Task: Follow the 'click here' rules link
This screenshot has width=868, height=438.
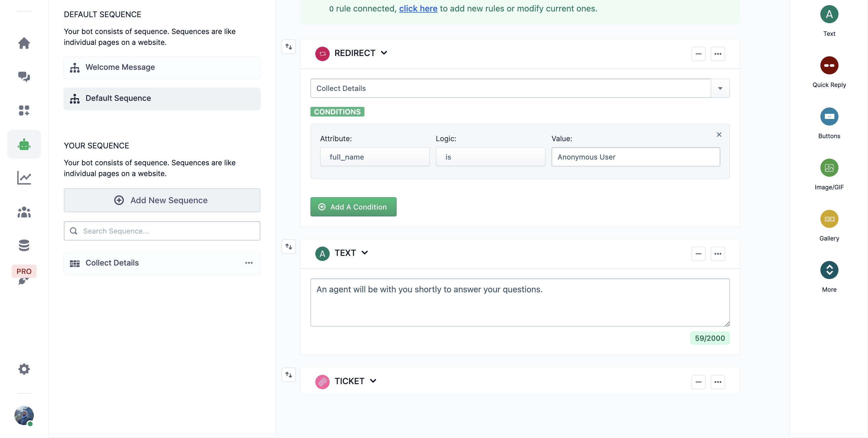Action: 418,8
